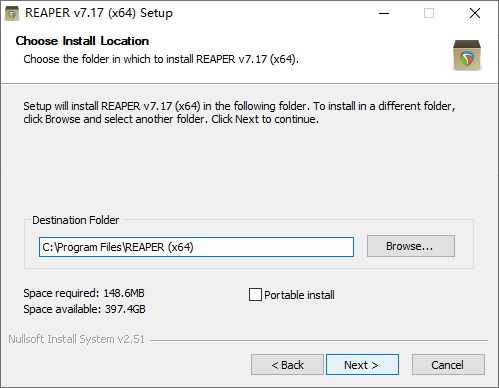The width and height of the screenshot is (499, 388).
Task: Enable the Portable install checkbox
Action: (x=255, y=295)
